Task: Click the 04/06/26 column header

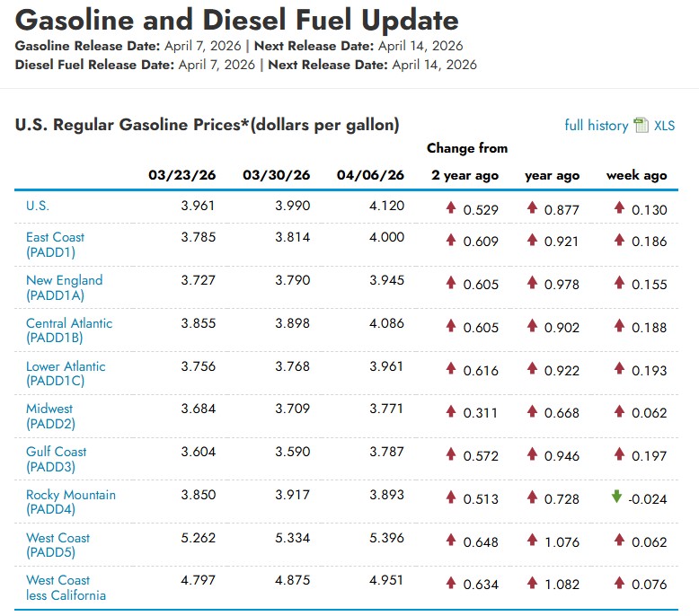Action: 370,175
